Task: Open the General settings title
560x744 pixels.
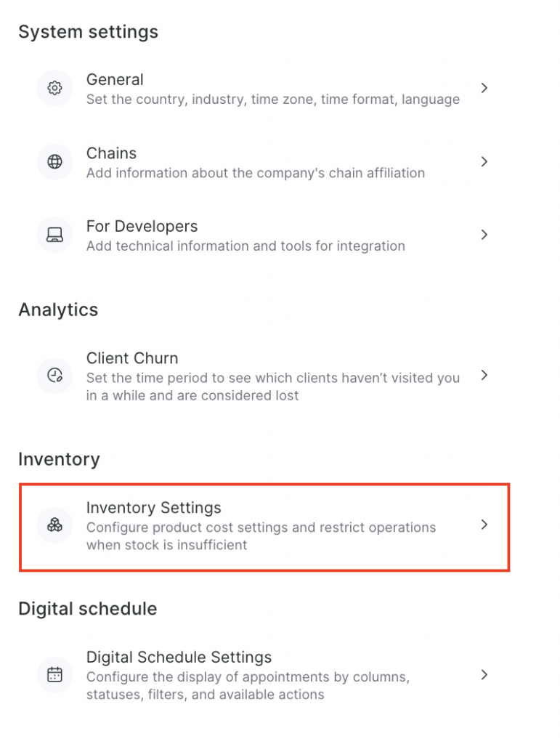Action: (x=115, y=80)
